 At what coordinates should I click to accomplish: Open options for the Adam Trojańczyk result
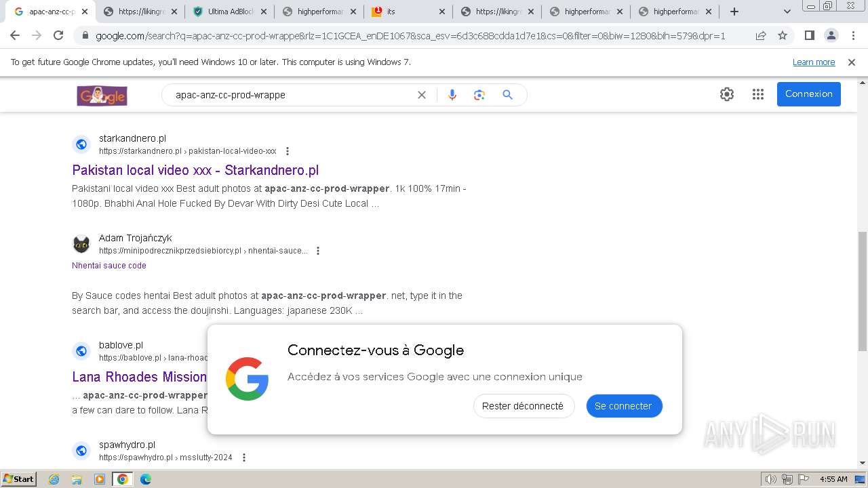(318, 251)
